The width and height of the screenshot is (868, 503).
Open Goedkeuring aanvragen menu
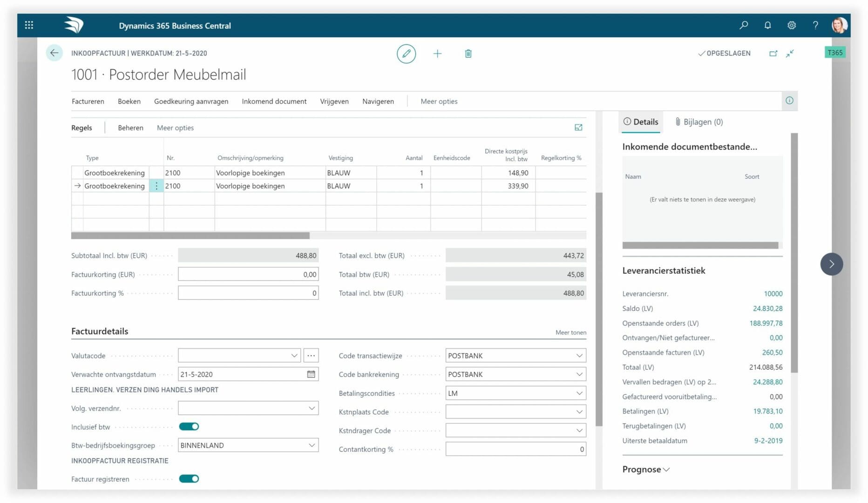(x=191, y=101)
